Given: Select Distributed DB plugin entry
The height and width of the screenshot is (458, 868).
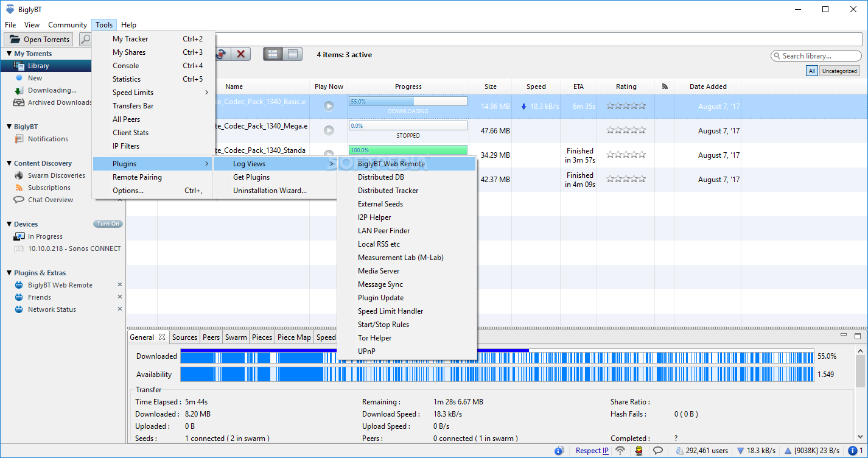Looking at the screenshot, I should [407, 177].
